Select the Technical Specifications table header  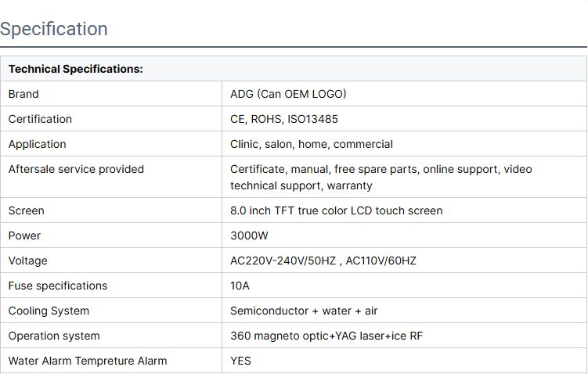click(x=76, y=69)
